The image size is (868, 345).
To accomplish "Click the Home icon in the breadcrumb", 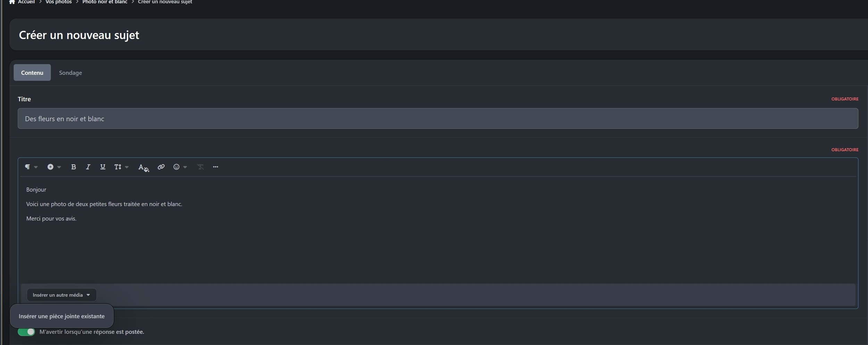I will (x=12, y=2).
